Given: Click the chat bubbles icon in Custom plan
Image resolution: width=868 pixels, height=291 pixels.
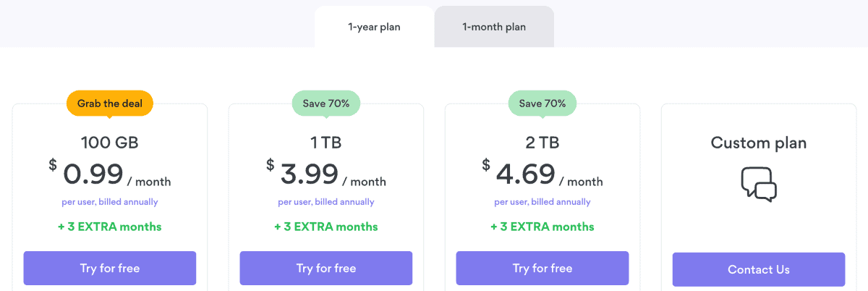Looking at the screenshot, I should [759, 184].
